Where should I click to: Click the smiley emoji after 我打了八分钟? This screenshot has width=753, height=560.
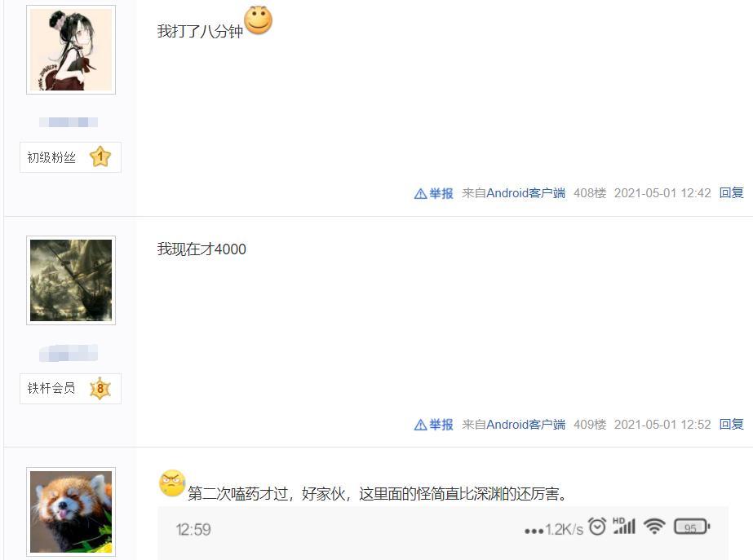pos(259,20)
